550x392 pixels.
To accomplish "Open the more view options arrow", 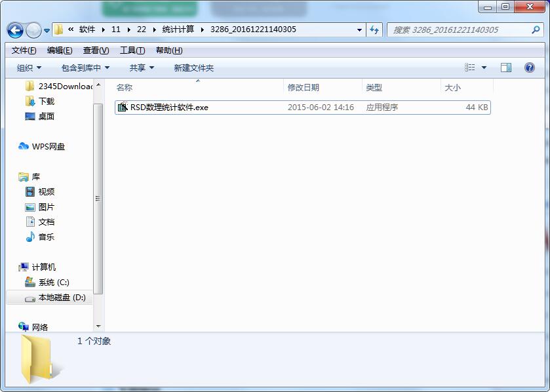I will (x=484, y=68).
